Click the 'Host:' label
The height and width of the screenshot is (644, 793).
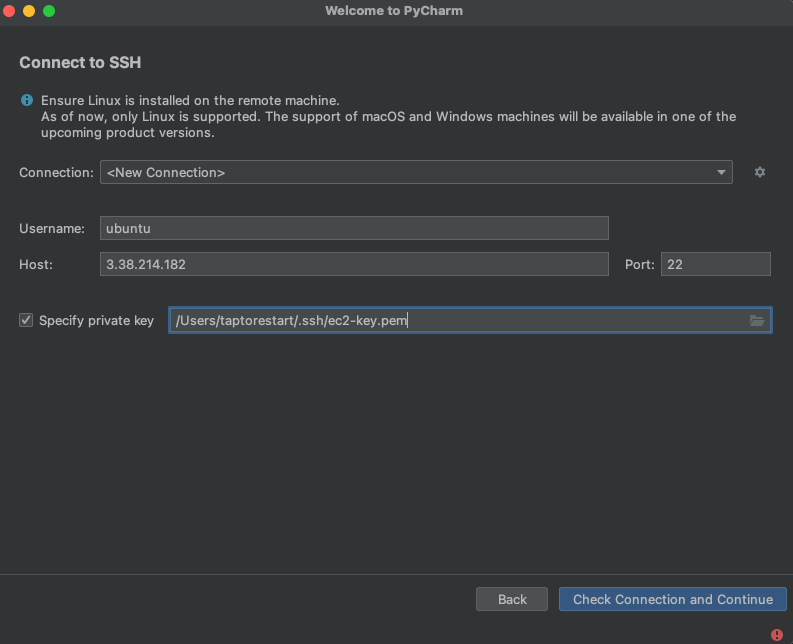(x=36, y=265)
